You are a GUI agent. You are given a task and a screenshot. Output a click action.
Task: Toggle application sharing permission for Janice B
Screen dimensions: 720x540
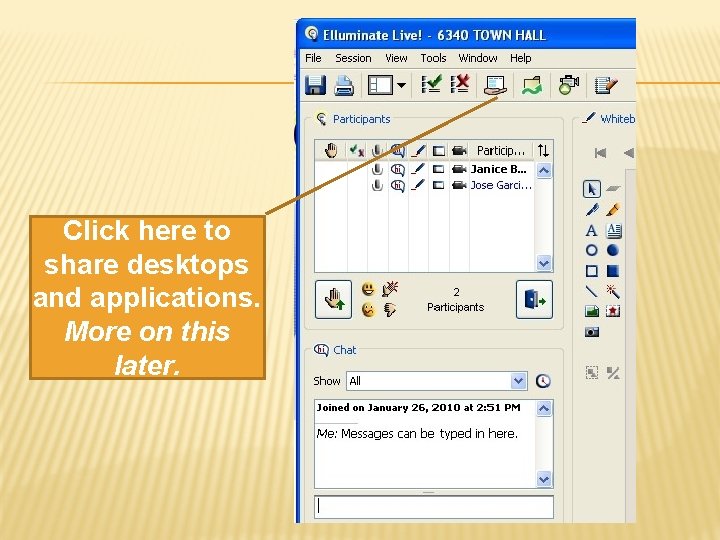(439, 169)
